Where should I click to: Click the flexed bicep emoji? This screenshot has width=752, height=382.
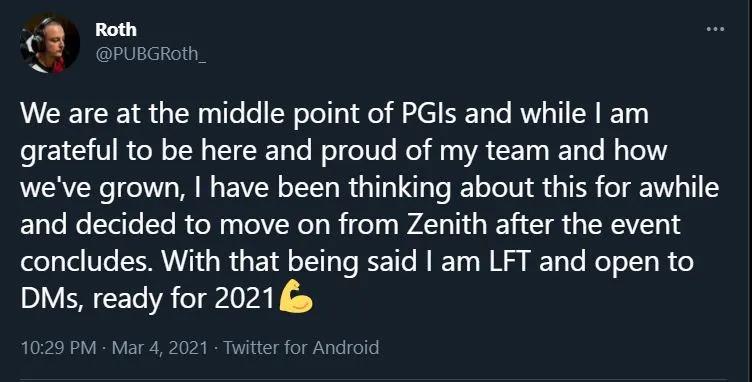coord(296,297)
